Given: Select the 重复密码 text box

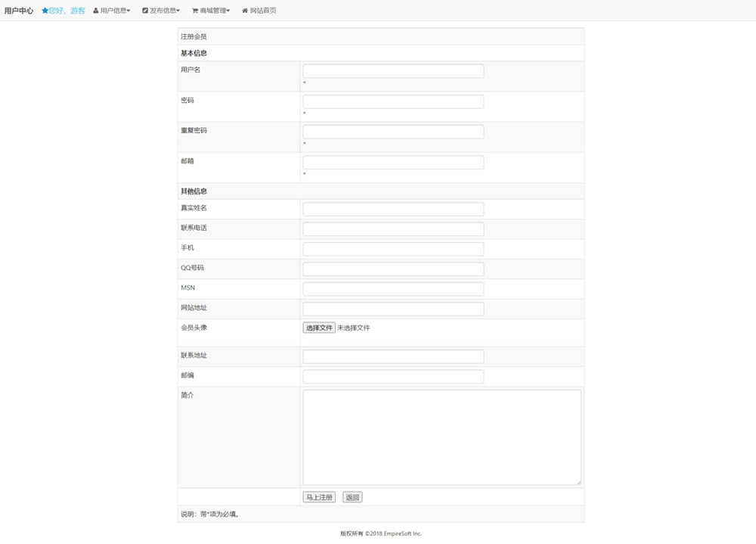Looking at the screenshot, I should click(393, 132).
